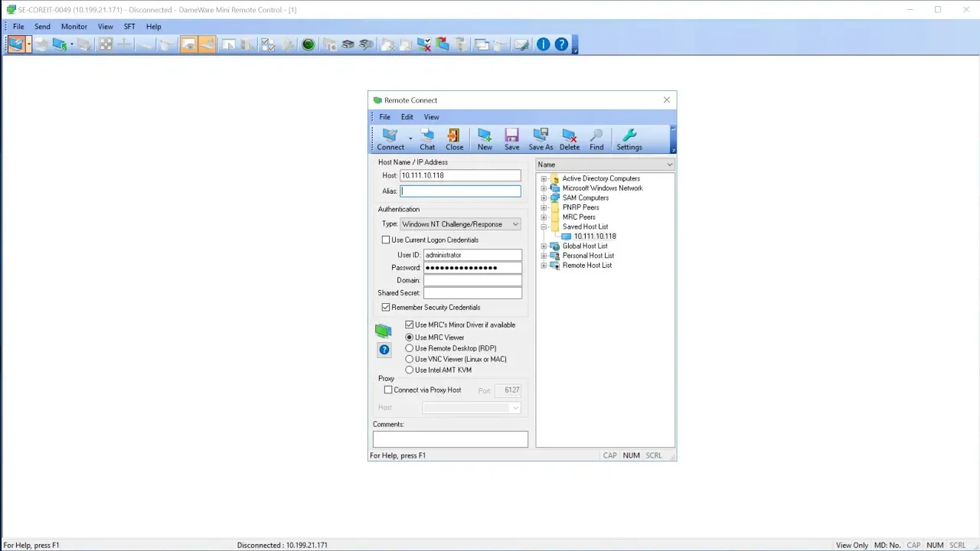Select Use Intel AMT KVM
The width and height of the screenshot is (980, 551).
pyautogui.click(x=410, y=370)
